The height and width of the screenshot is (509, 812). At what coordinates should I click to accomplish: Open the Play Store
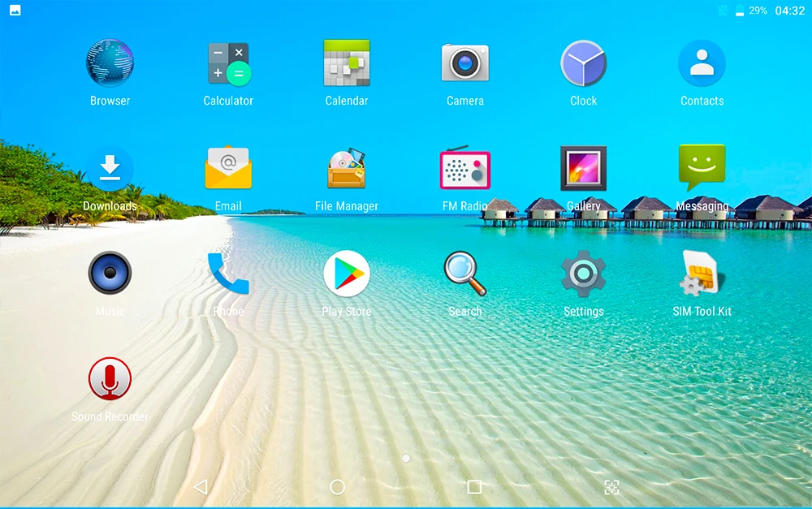click(347, 274)
